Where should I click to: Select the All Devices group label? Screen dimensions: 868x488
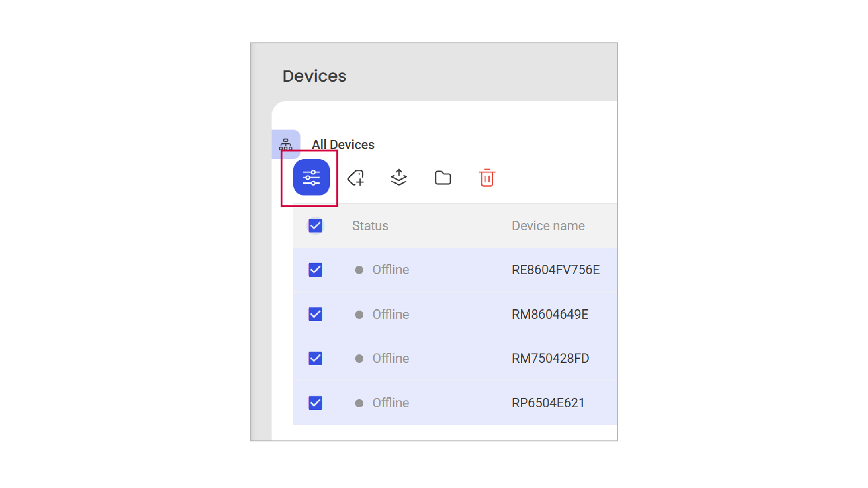coord(343,144)
